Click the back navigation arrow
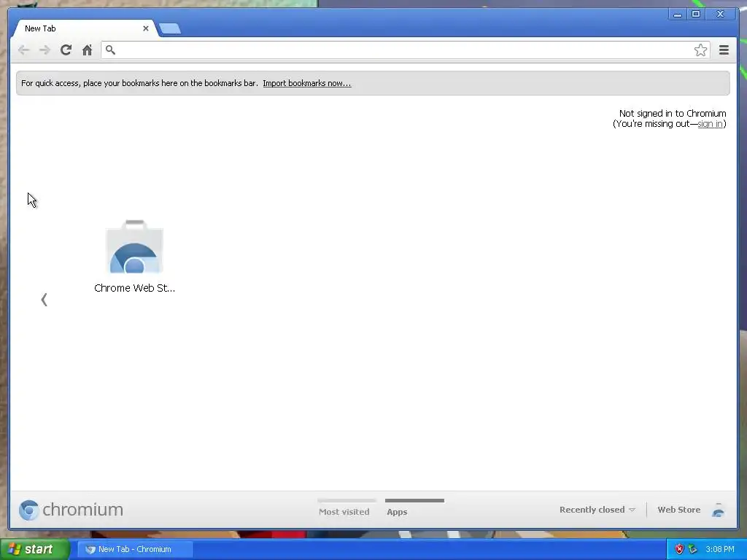Image resolution: width=747 pixels, height=560 pixels. point(24,50)
